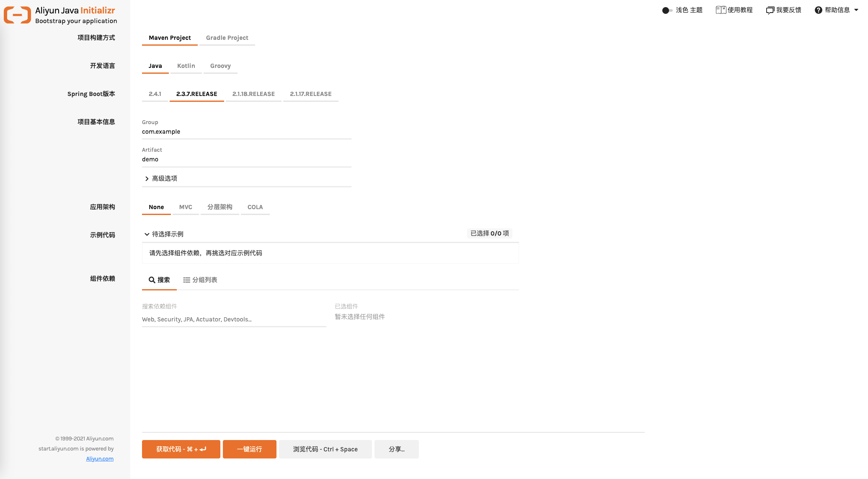
Task: Choose Spring Boot 2.4.1 version
Action: click(155, 94)
